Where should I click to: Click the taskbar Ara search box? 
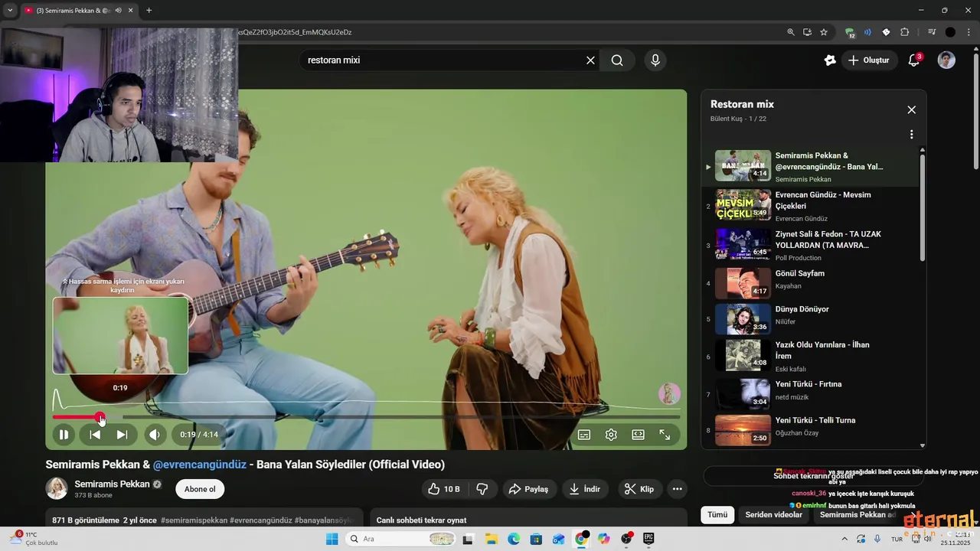tap(400, 539)
